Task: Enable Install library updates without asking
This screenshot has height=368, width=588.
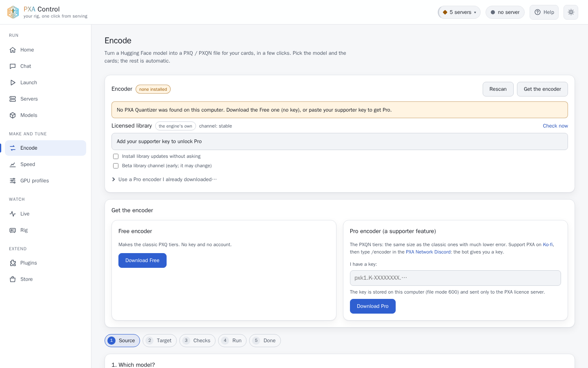Action: (116, 156)
